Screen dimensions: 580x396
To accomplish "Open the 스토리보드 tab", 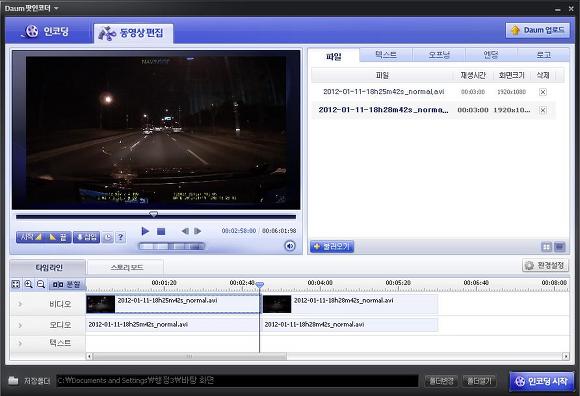I will pos(127,267).
